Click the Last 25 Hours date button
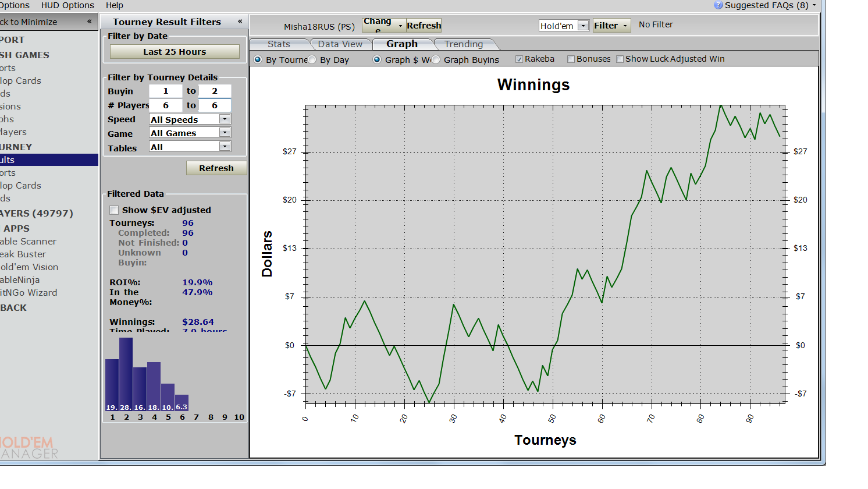 tap(175, 52)
